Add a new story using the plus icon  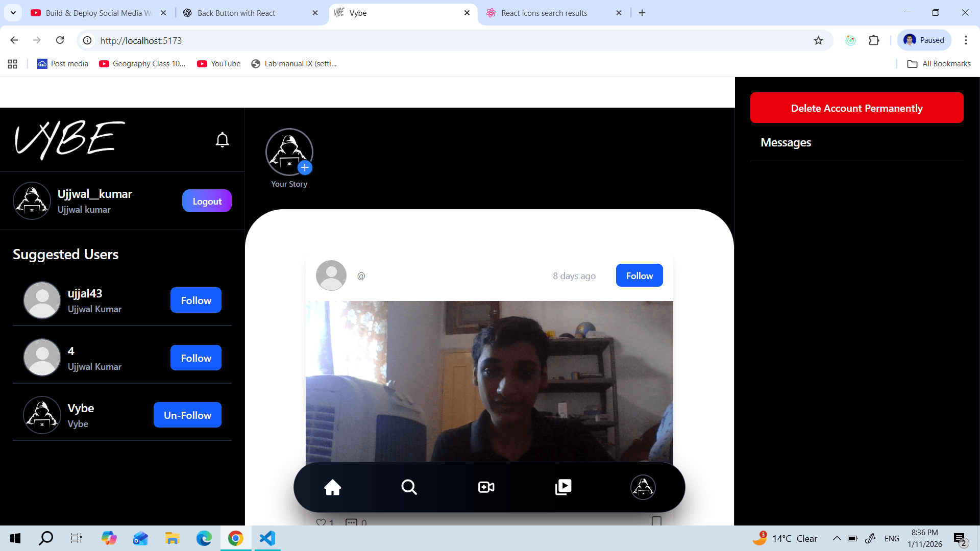305,167
